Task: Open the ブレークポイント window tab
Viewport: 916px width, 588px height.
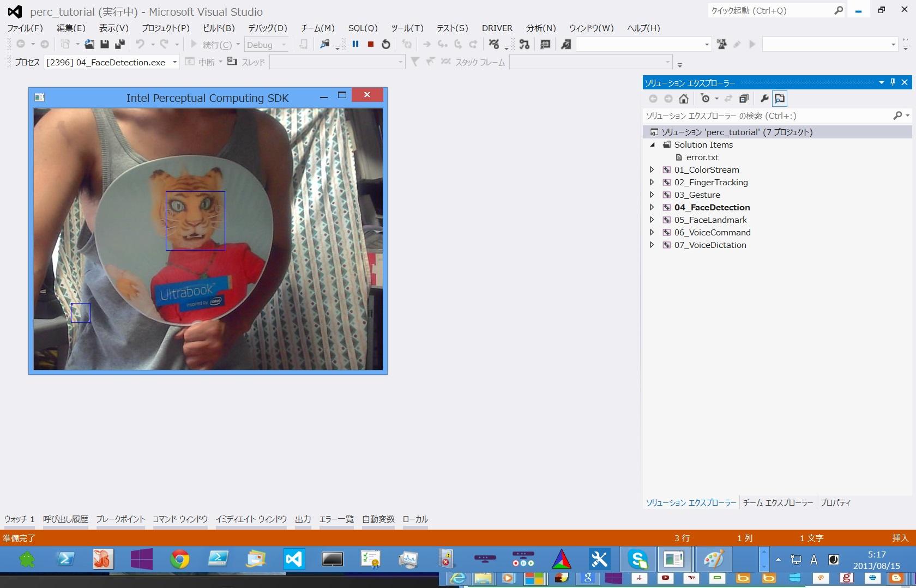Action: click(120, 519)
